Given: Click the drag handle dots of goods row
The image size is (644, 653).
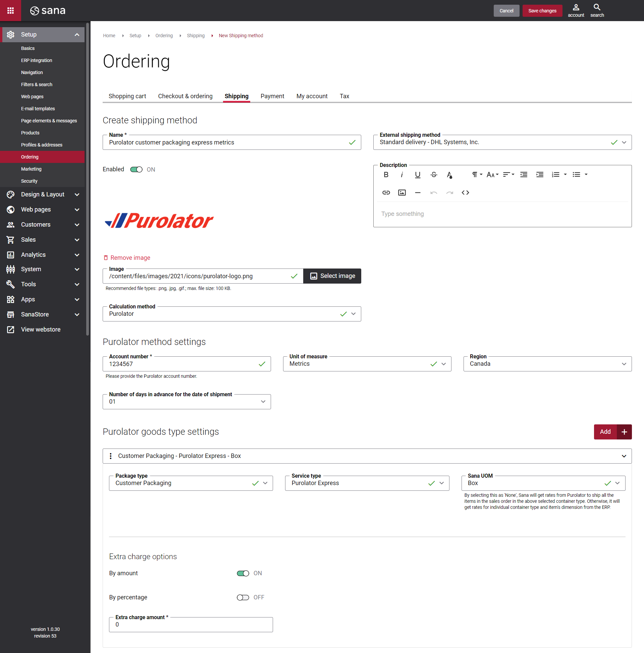Looking at the screenshot, I should click(x=111, y=456).
